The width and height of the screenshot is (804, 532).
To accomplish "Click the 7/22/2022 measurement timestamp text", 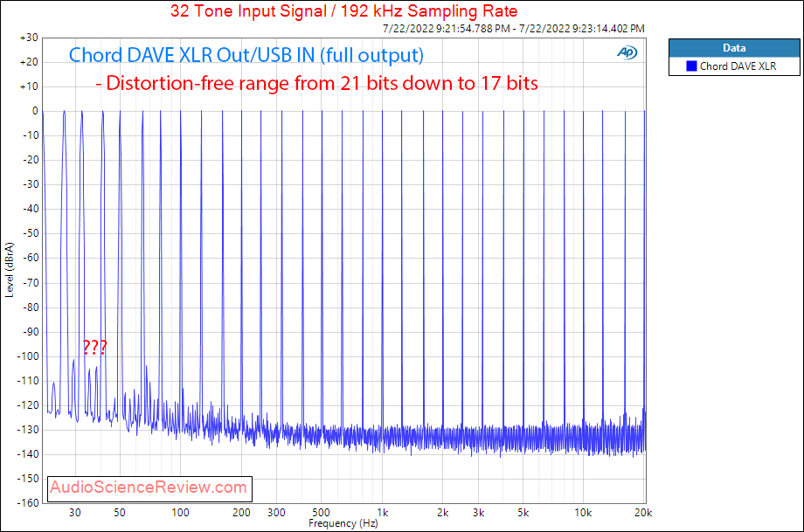I will [513, 29].
